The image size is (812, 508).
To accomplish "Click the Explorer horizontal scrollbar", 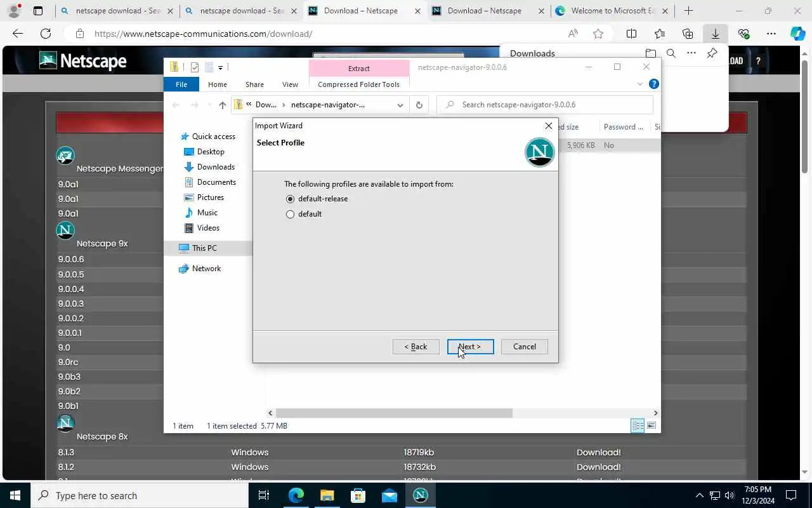I will [x=394, y=413].
